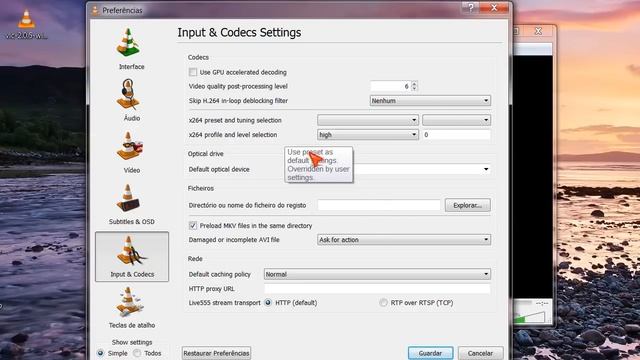Open the x264 preset dropdown
Viewport: 640px width, 360px height.
(x=368, y=120)
